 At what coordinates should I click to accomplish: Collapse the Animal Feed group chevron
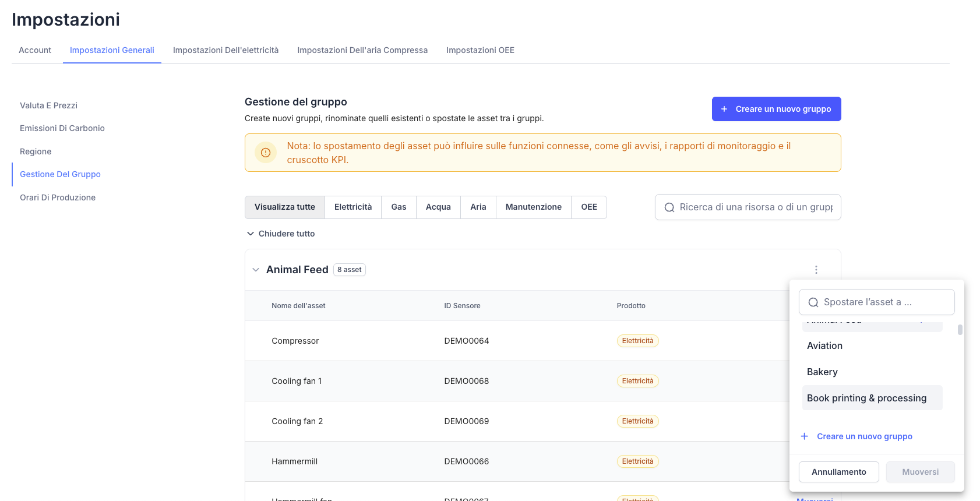(x=256, y=270)
